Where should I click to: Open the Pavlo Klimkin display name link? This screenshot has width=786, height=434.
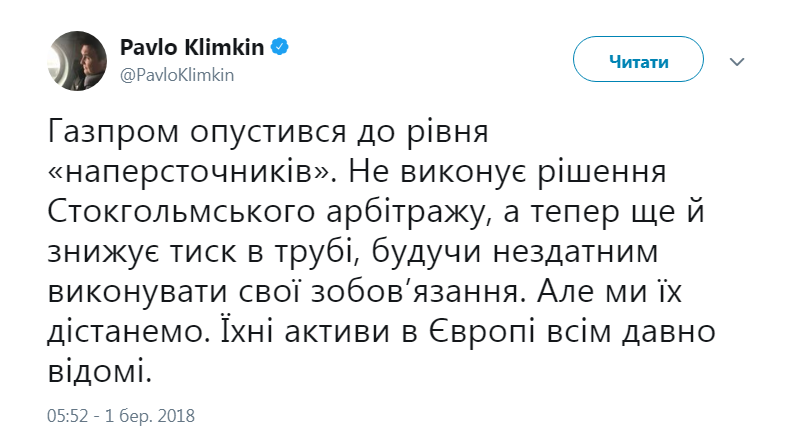pyautogui.click(x=194, y=48)
